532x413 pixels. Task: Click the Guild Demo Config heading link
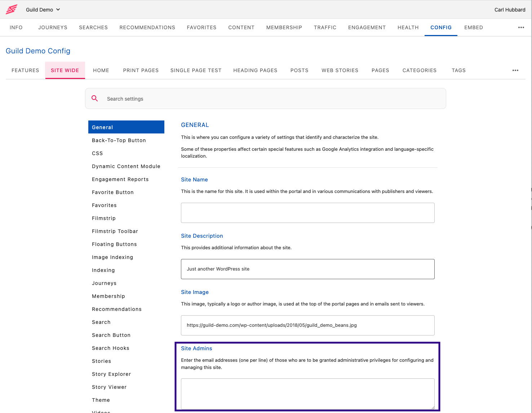38,51
